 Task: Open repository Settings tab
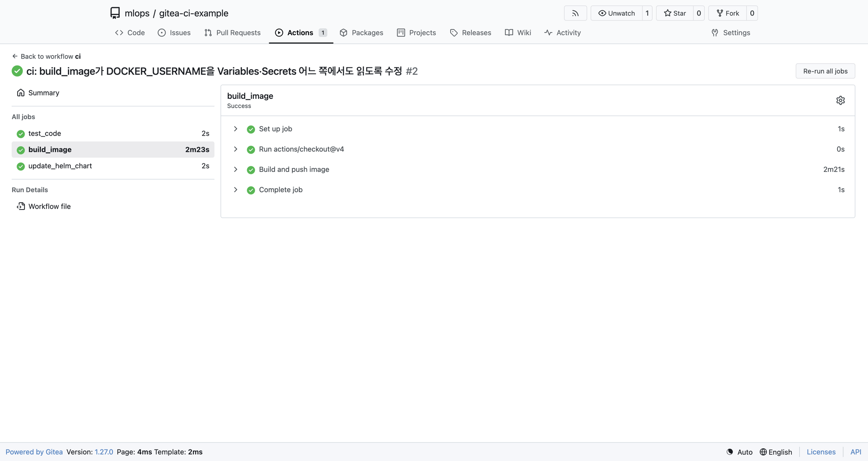731,33
